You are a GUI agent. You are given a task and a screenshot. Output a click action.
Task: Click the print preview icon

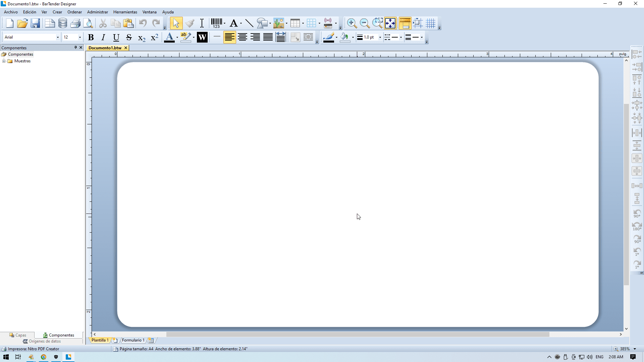(x=88, y=23)
